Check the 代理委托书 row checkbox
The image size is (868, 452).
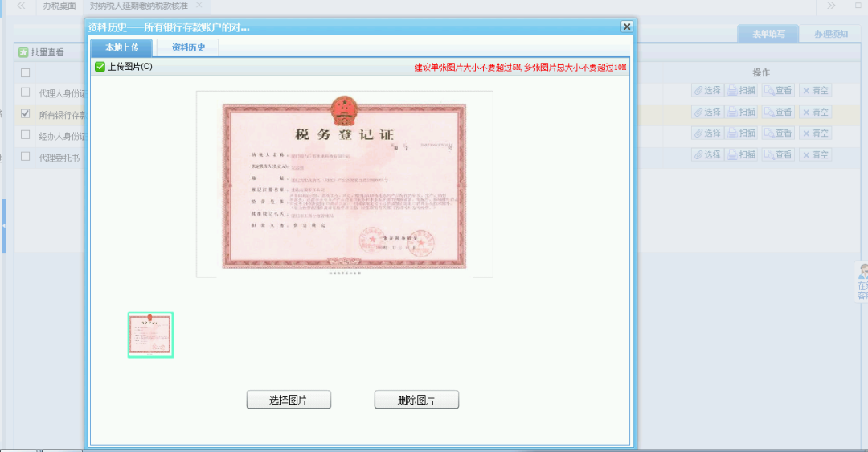pos(26,156)
